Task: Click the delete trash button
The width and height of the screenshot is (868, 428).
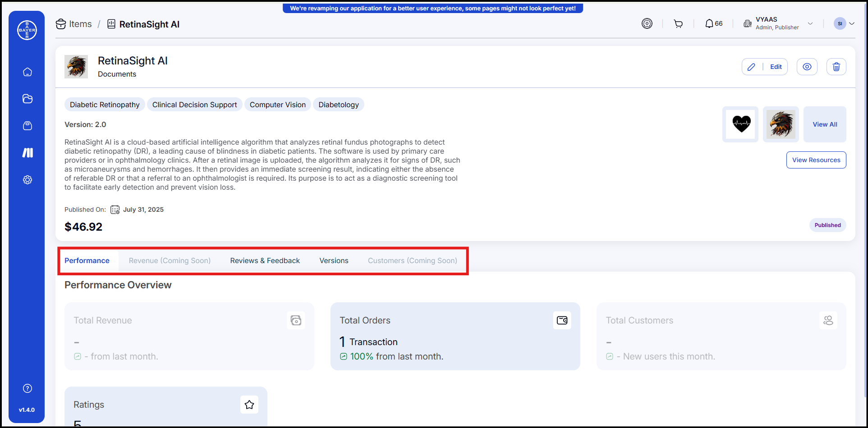Action: [836, 67]
